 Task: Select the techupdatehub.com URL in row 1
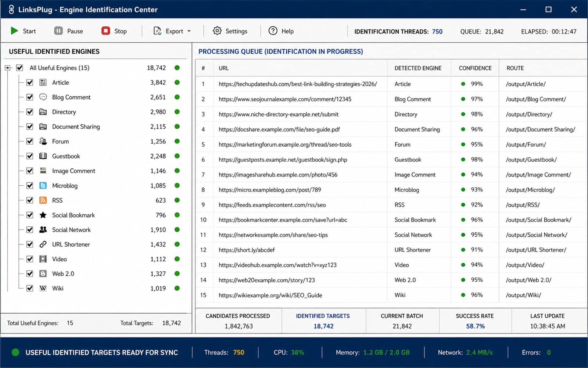click(298, 84)
